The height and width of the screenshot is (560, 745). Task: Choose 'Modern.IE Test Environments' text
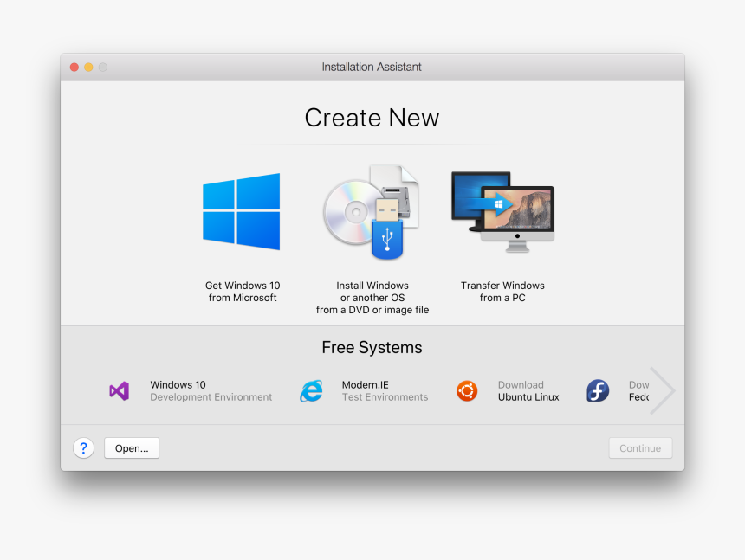[385, 391]
